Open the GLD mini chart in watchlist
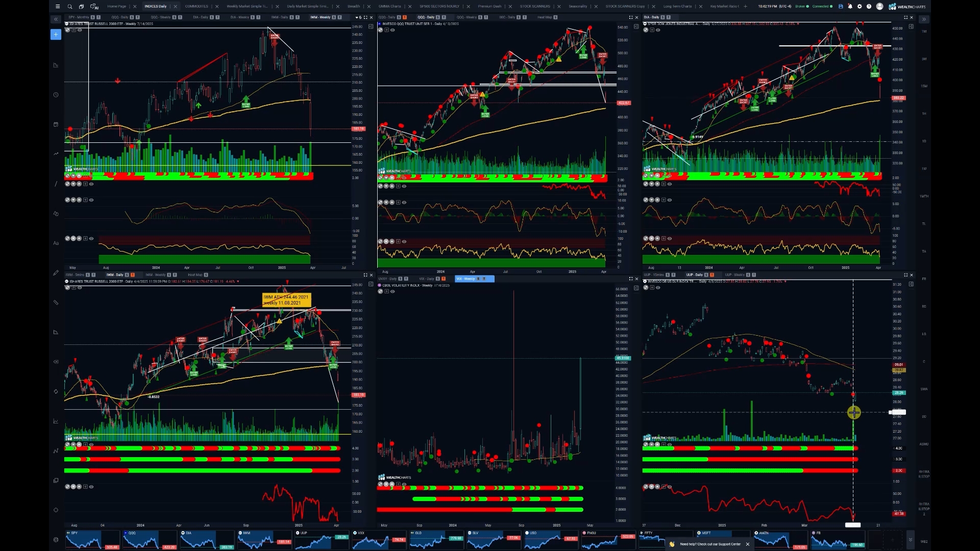Screen dimensions: 980x551 (436, 540)
